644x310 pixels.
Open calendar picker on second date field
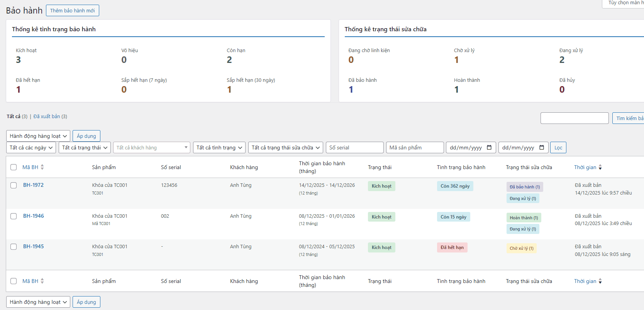[x=542, y=147]
